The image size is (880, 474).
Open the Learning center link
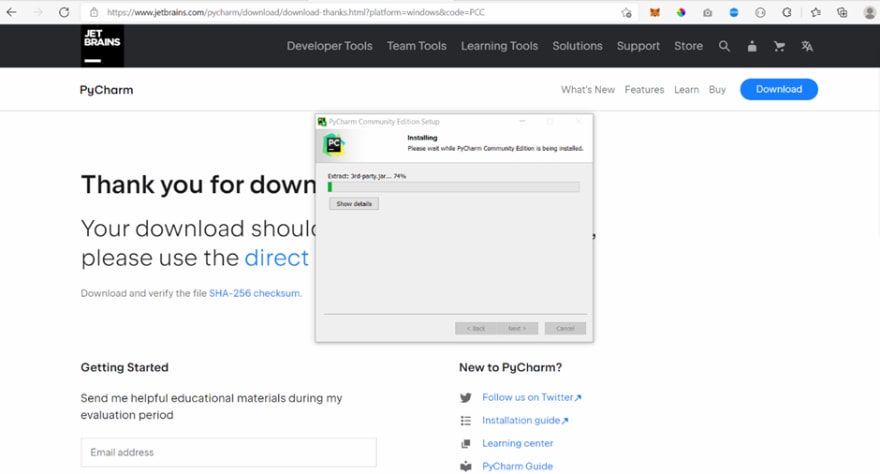[517, 443]
